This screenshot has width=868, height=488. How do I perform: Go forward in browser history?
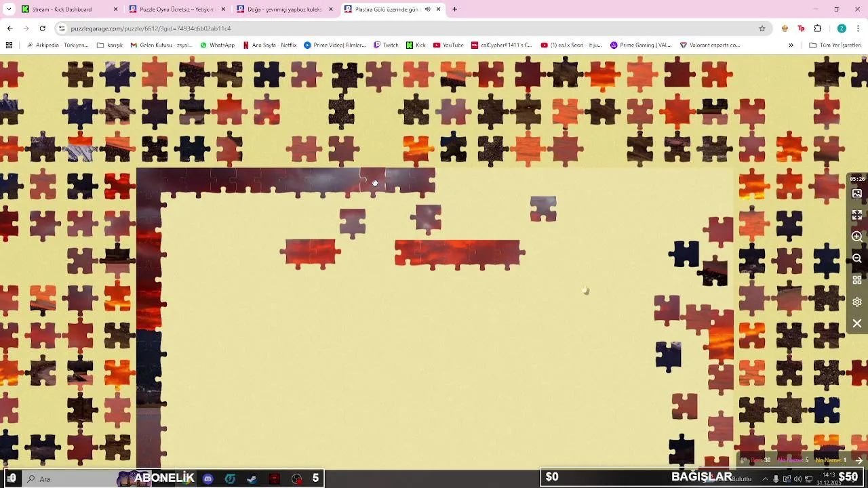coord(26,28)
